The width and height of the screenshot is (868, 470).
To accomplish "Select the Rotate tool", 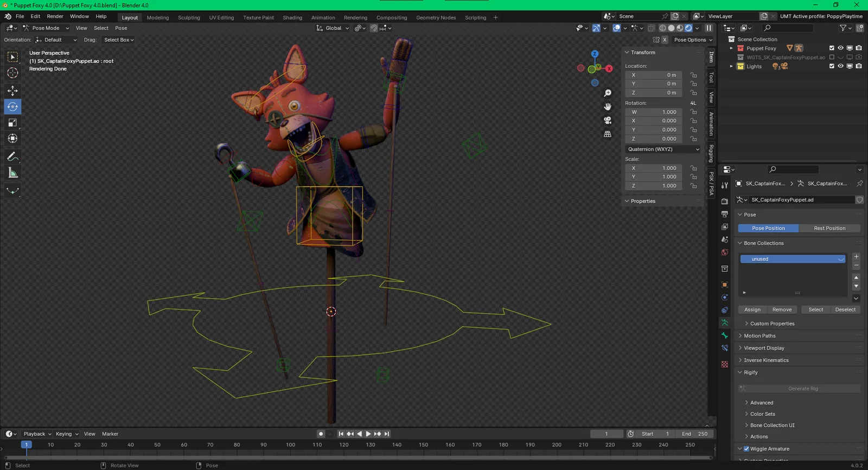I will (x=12, y=106).
